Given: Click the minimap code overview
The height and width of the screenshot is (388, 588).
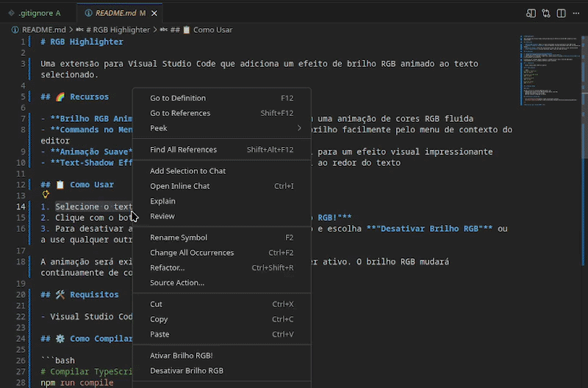Looking at the screenshot, I should click(x=550, y=71).
